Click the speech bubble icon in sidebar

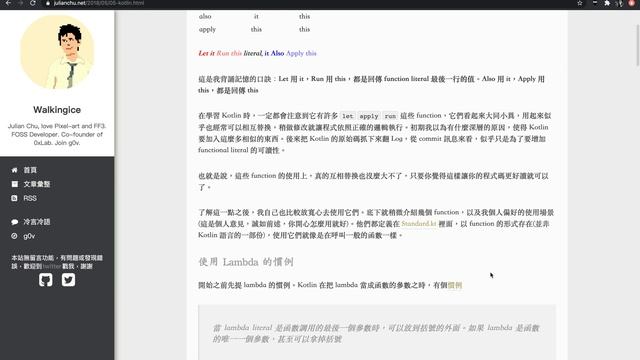coord(15,222)
